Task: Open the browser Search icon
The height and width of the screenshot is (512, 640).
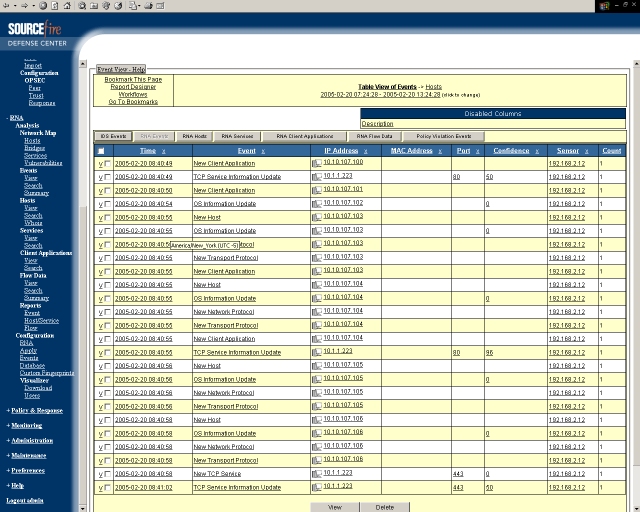Action: (82, 6)
